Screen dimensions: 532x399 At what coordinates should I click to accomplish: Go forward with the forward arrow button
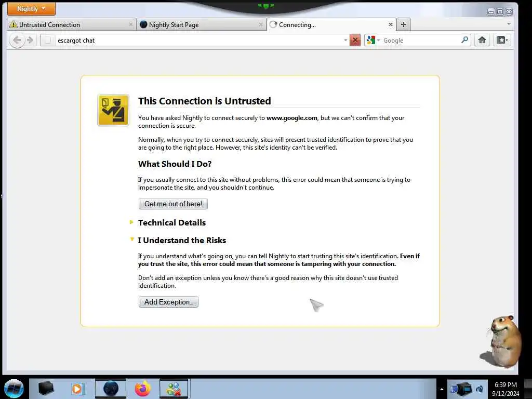[30, 41]
